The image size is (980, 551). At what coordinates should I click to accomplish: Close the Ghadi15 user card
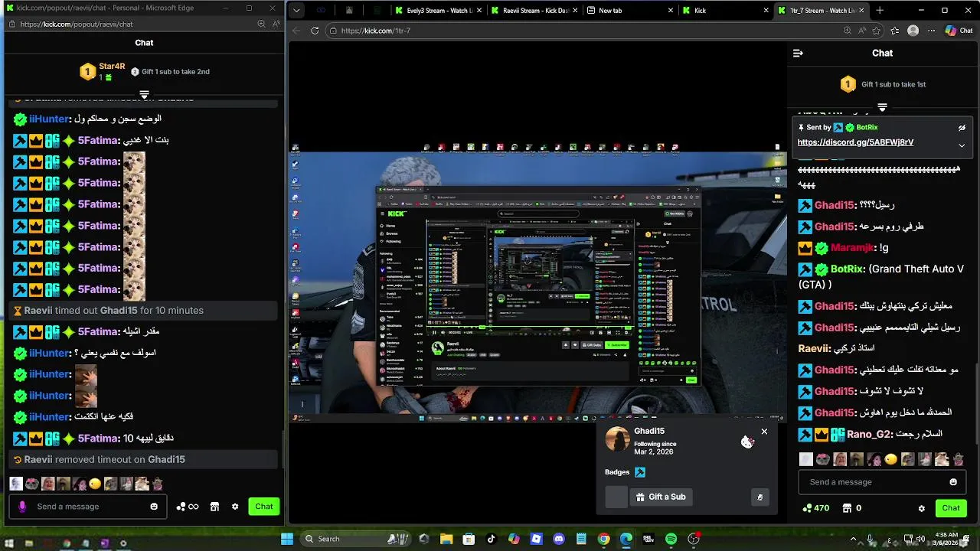[764, 432]
